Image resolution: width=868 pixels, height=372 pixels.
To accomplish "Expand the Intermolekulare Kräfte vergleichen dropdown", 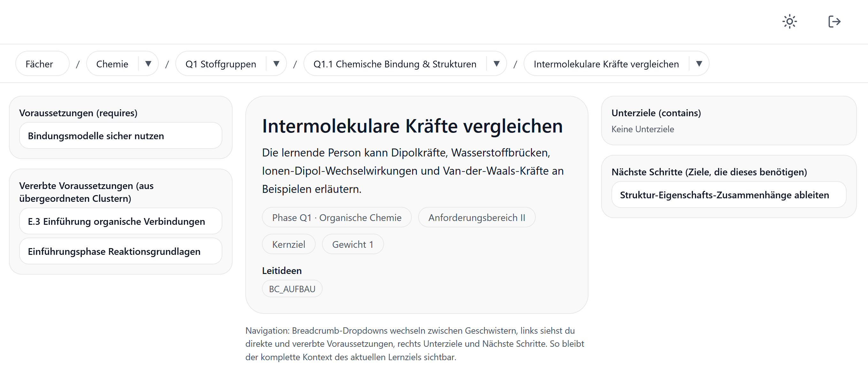I will tap(700, 64).
